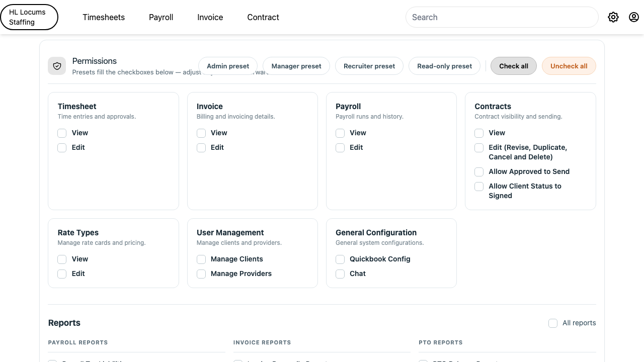
Task: Enable Contracts View checkbox
Action: click(x=479, y=133)
